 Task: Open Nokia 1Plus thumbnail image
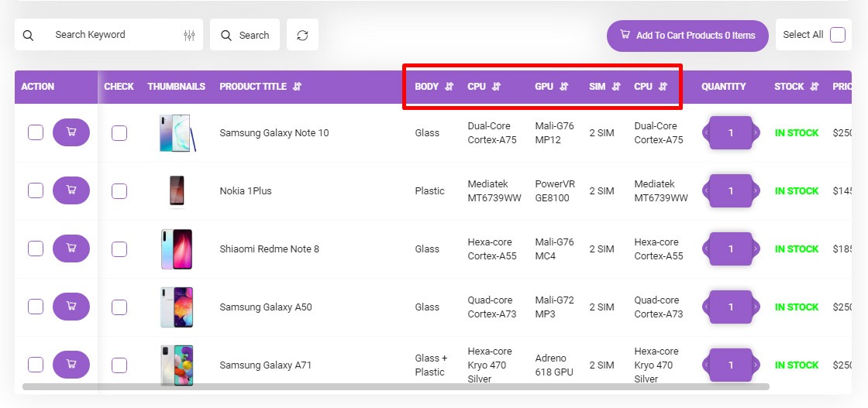tap(177, 191)
